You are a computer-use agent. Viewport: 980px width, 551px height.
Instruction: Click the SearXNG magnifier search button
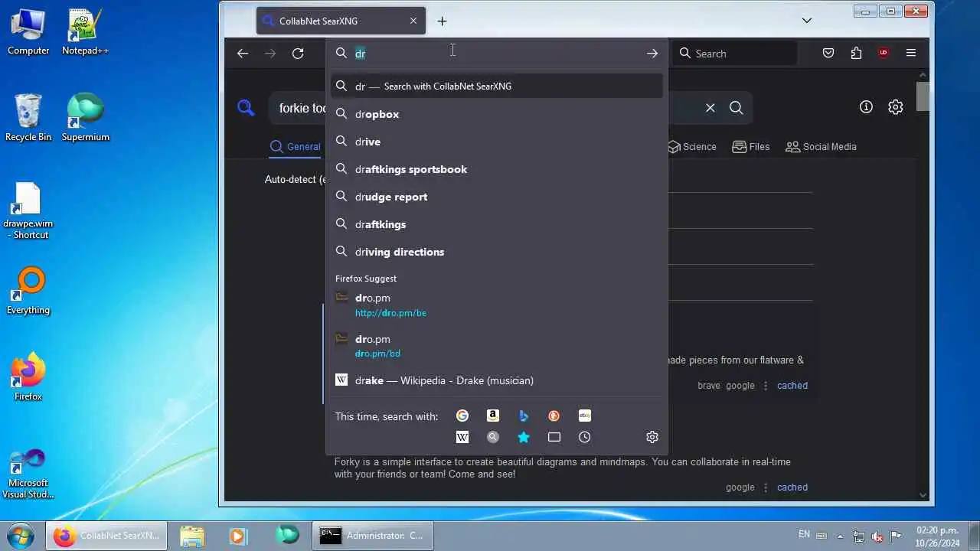pyautogui.click(x=737, y=108)
